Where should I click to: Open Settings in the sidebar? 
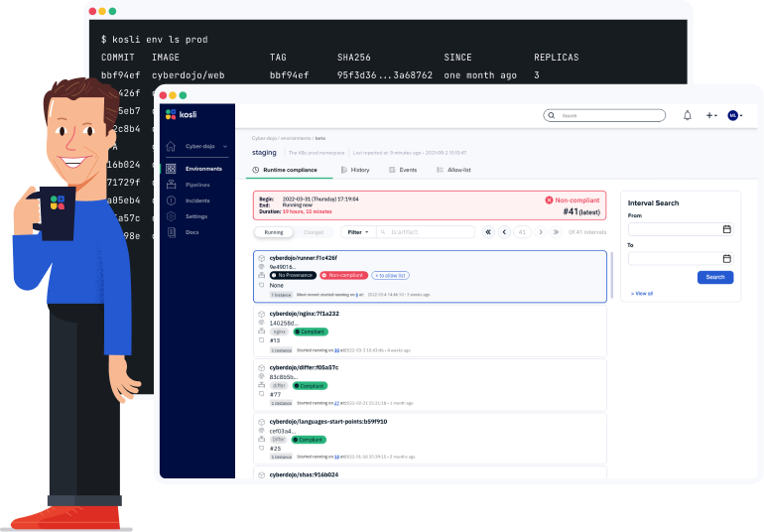coord(196,216)
